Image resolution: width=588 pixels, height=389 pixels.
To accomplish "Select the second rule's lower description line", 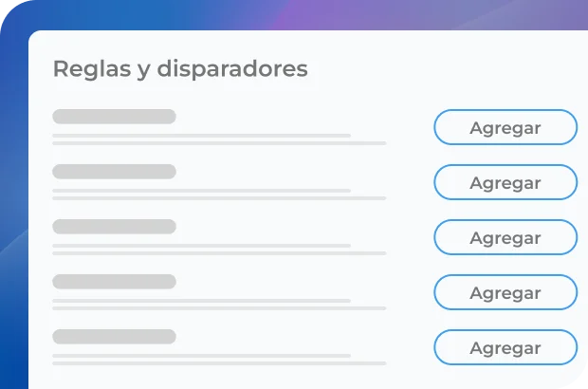I will point(219,198).
